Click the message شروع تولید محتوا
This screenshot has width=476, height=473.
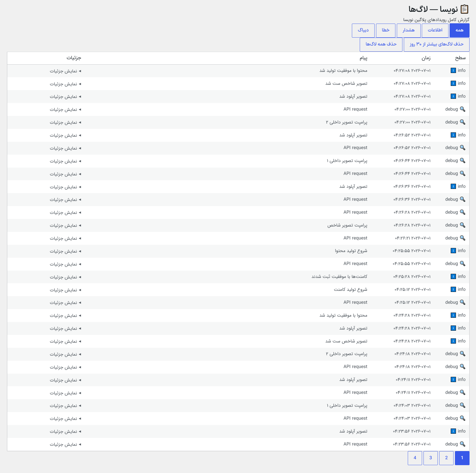[x=351, y=251]
